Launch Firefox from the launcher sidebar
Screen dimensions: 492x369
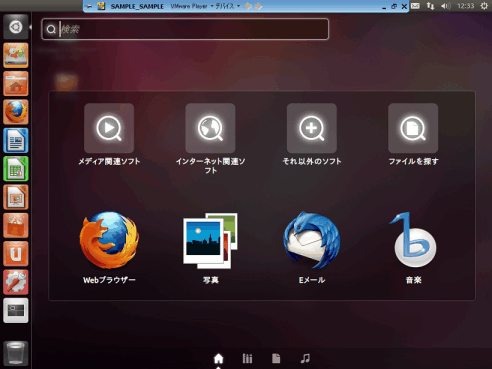[16, 112]
